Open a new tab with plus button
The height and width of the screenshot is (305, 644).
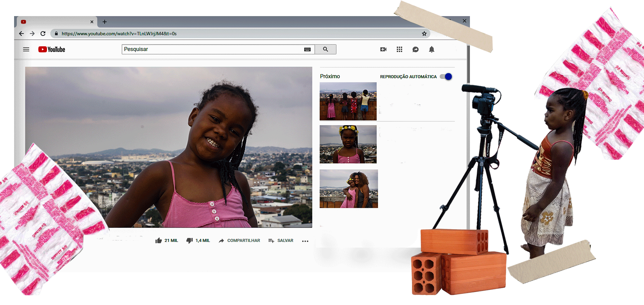click(x=105, y=22)
